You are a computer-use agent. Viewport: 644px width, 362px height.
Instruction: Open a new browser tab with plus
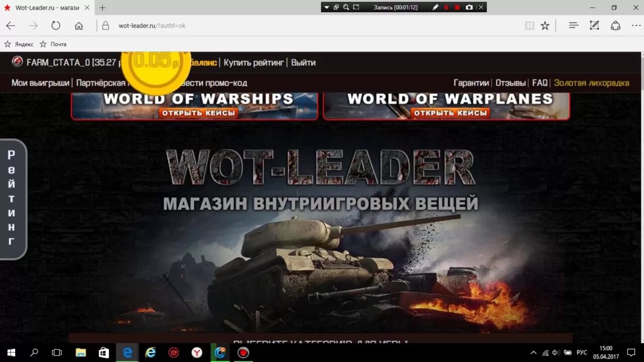click(103, 8)
